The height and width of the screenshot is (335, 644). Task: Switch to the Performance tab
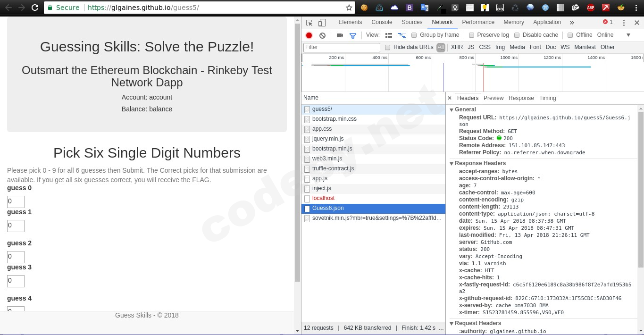click(x=478, y=22)
